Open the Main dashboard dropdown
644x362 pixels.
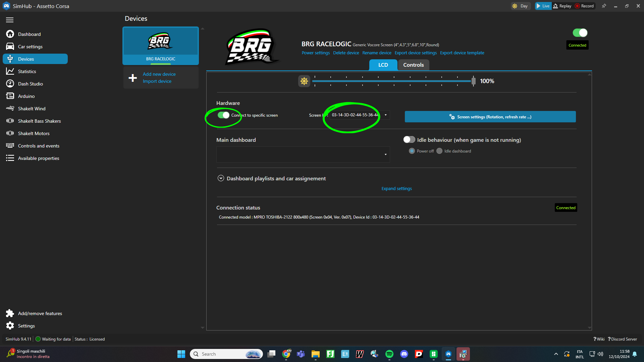pos(303,155)
